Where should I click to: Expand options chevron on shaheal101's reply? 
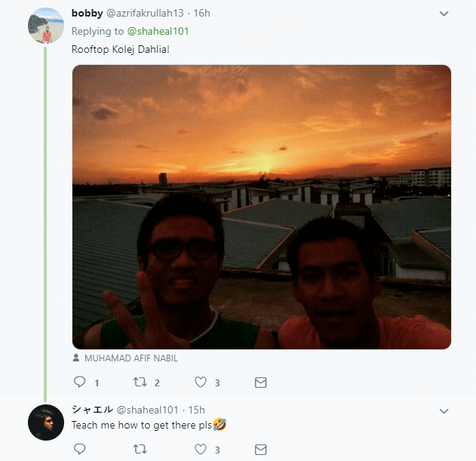click(x=444, y=411)
